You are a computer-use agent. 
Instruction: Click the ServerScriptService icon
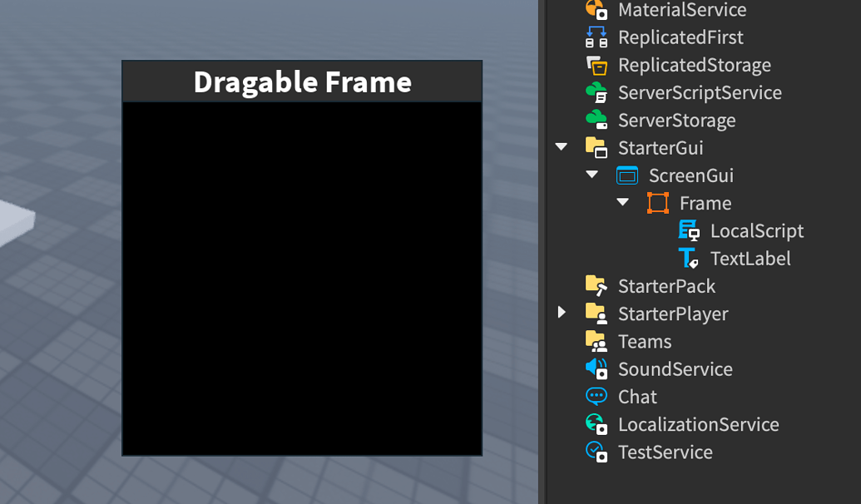point(596,92)
